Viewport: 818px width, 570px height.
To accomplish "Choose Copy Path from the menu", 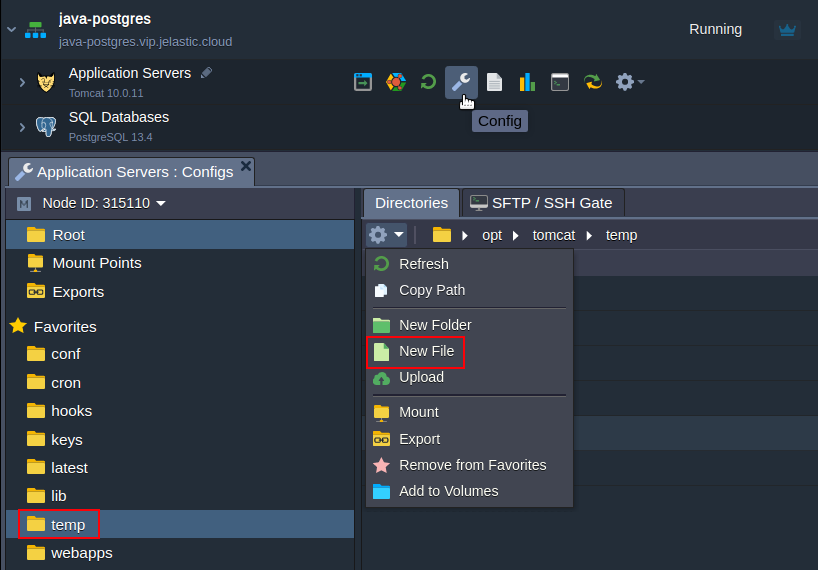I will 470,290.
